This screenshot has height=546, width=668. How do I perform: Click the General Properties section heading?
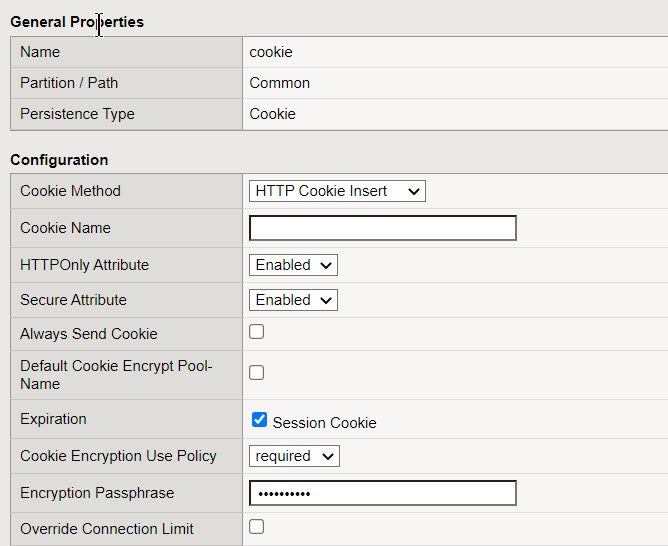77,22
